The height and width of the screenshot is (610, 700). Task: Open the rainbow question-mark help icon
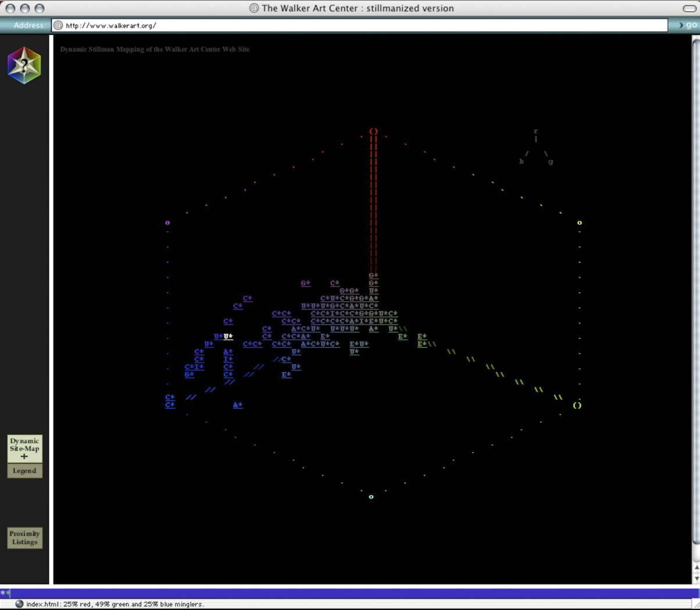point(24,65)
